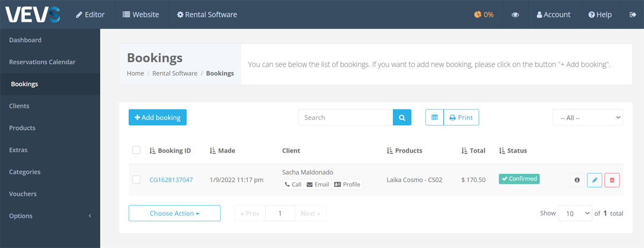
Task: Sort by Status column
Action: pos(513,151)
